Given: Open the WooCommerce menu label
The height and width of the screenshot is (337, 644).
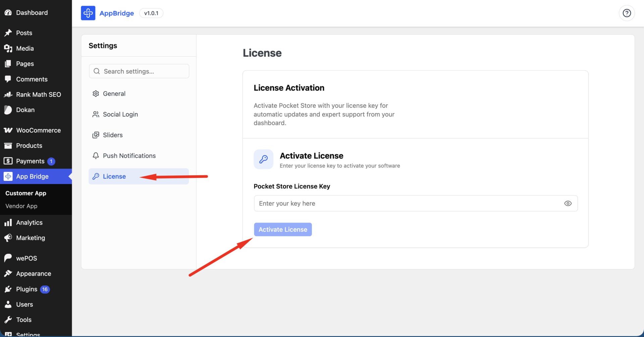Looking at the screenshot, I should pos(39,130).
